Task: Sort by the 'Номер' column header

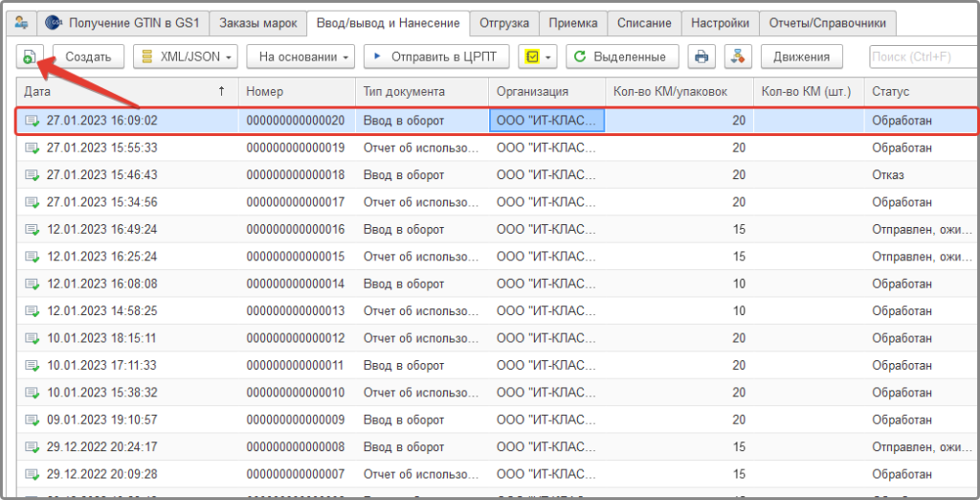Action: [297, 91]
